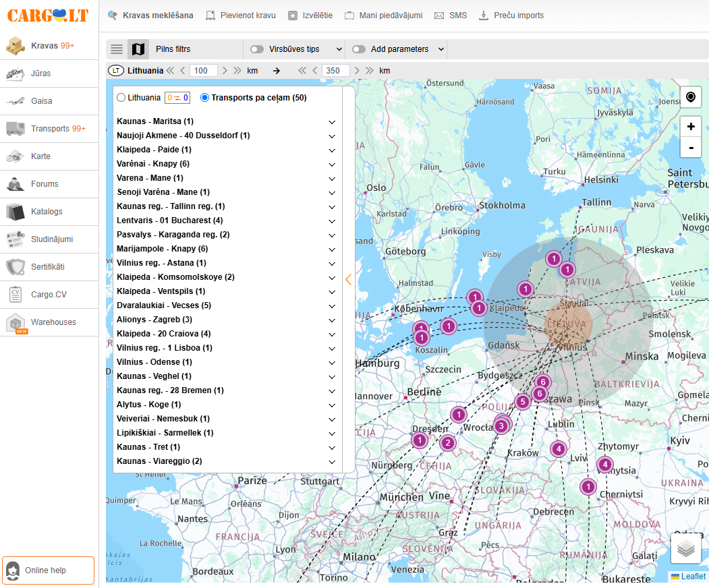Click the 350 km radius field
The width and height of the screenshot is (709, 588).
click(x=336, y=71)
